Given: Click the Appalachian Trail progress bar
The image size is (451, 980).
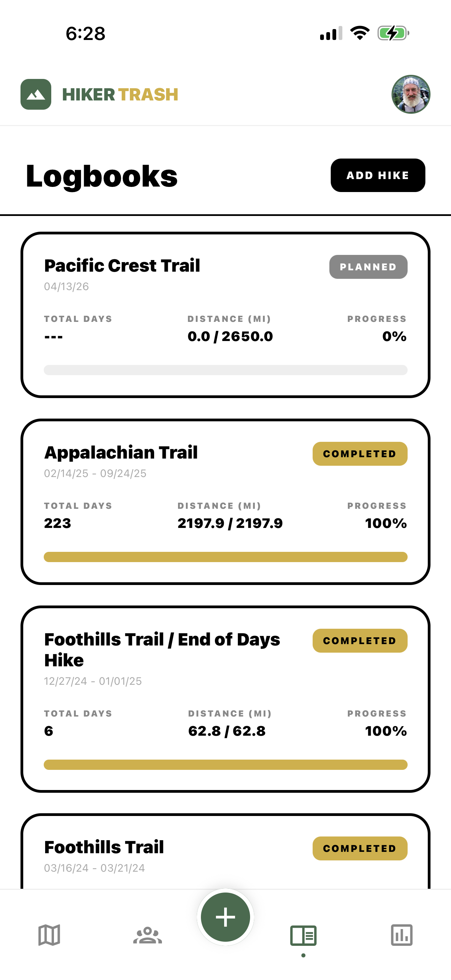Looking at the screenshot, I should [225, 557].
